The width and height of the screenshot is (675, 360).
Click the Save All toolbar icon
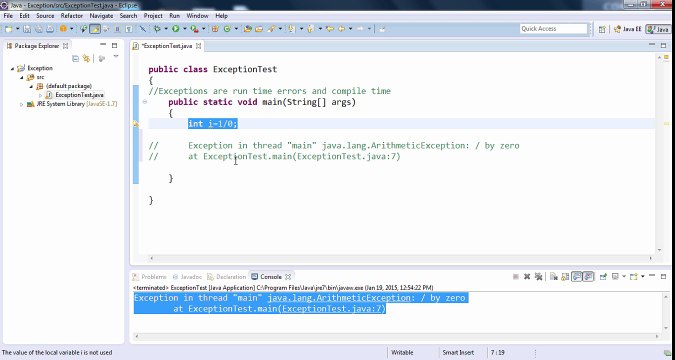[39, 29]
